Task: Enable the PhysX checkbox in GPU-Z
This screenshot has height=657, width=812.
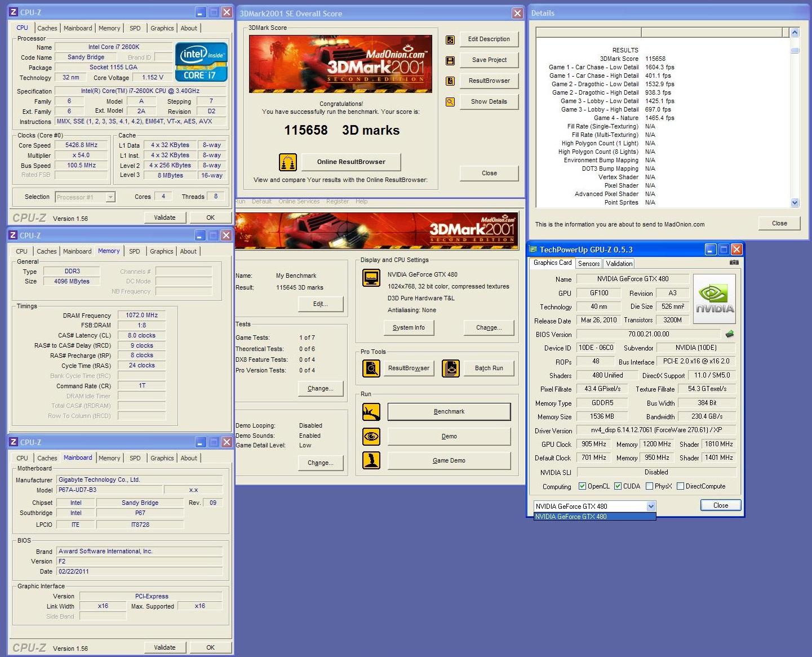Action: 649,486
